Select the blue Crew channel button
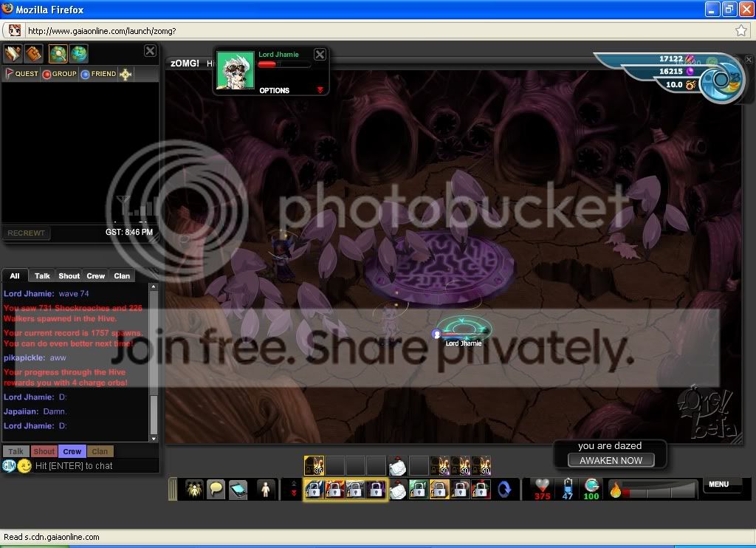756x548 pixels. coord(72,451)
